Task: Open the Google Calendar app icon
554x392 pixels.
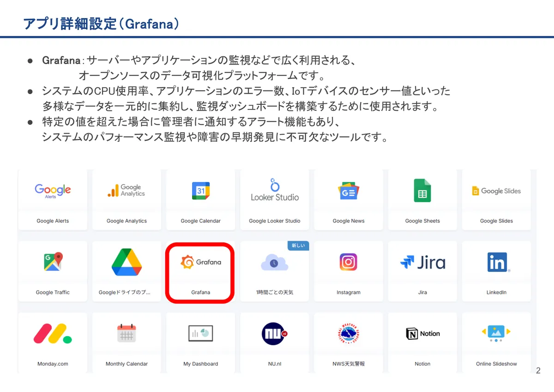Action: pyautogui.click(x=201, y=191)
